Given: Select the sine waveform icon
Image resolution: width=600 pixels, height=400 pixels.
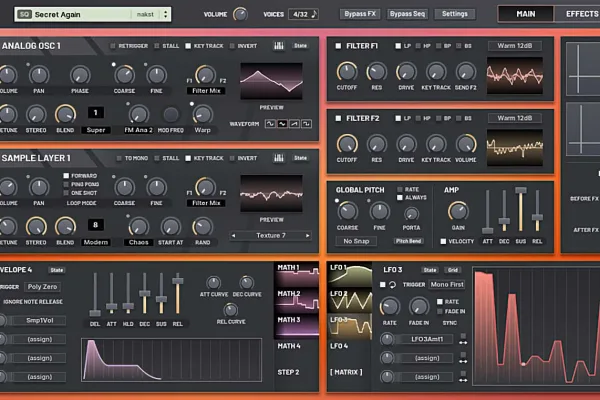Looking at the screenshot, I should coord(270,124).
